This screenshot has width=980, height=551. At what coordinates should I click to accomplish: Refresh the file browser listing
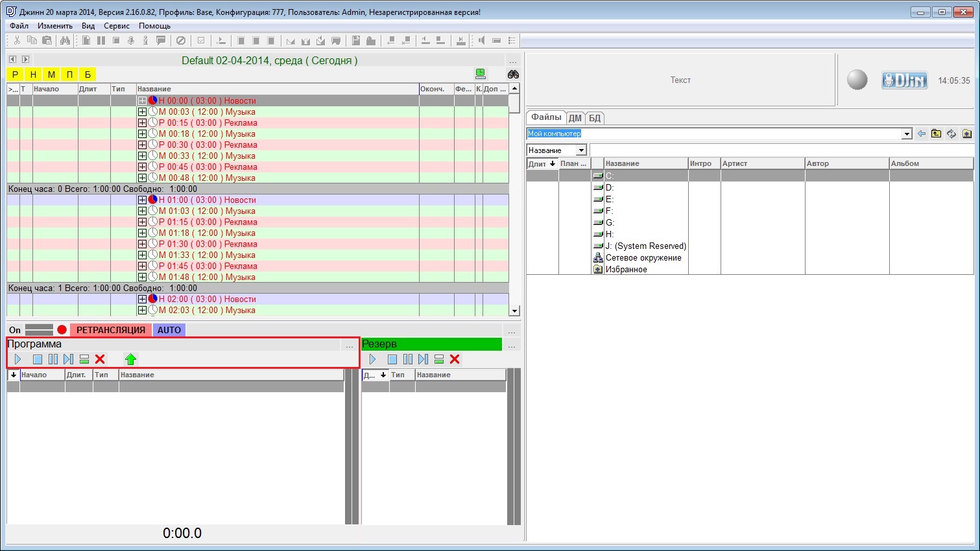(x=951, y=134)
